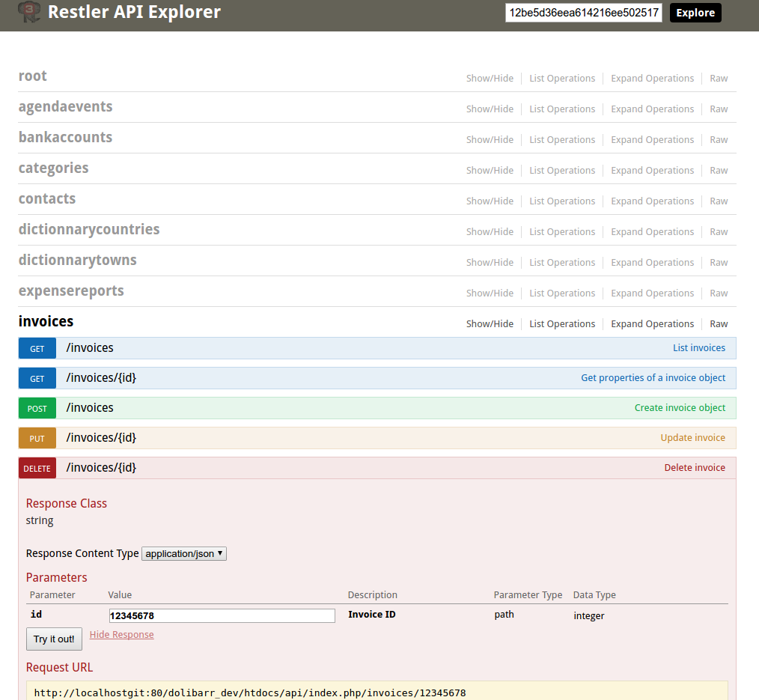Viewport: 759px width, 700px height.
Task: Click the Create invoice object link
Action: coord(680,408)
